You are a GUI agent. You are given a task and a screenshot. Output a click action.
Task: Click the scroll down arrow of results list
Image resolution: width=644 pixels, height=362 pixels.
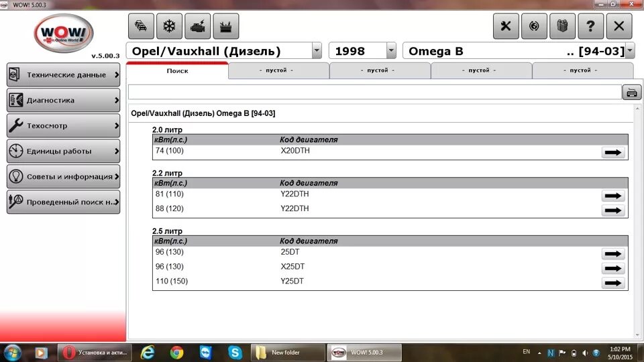pyautogui.click(x=638, y=335)
